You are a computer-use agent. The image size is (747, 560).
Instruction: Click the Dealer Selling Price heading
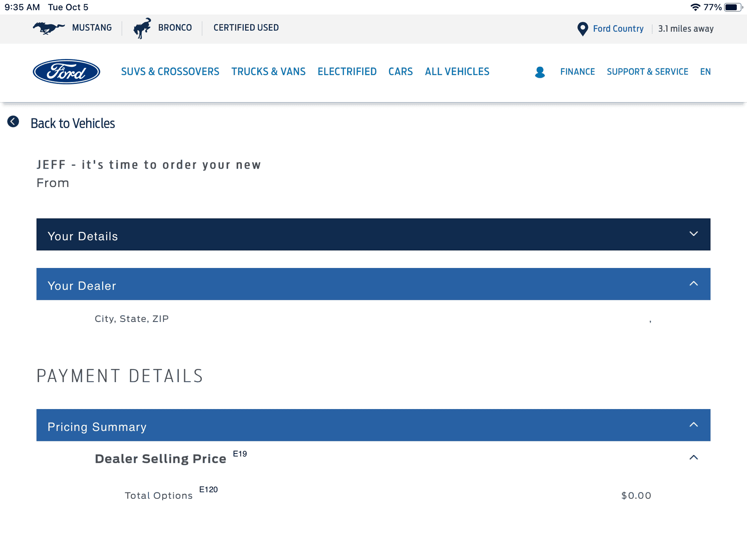click(160, 459)
